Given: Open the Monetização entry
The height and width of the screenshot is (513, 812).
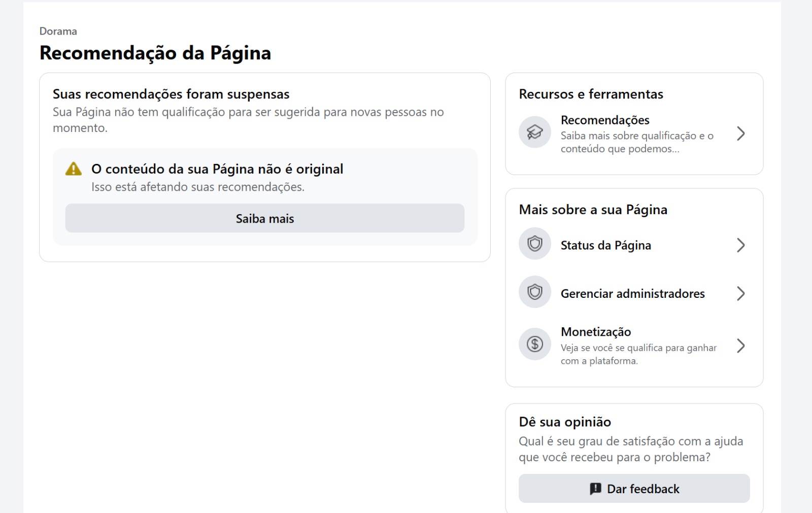Looking at the screenshot, I should click(x=634, y=346).
